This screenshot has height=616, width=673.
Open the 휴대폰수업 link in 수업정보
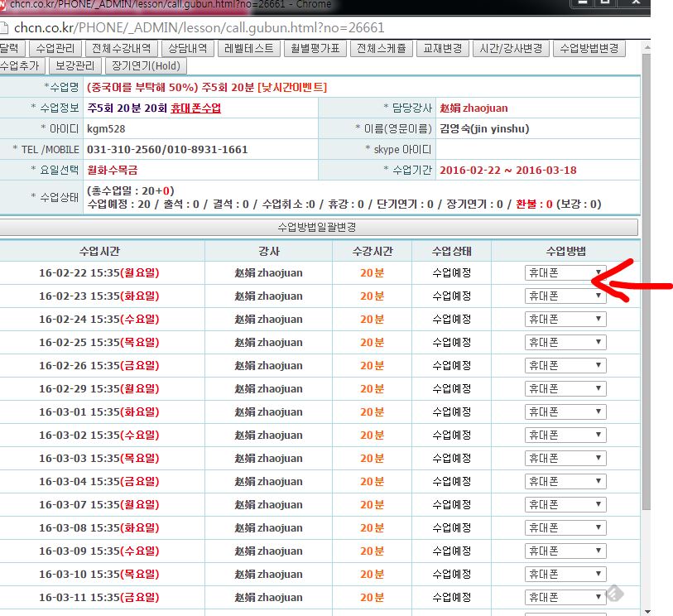[195, 108]
